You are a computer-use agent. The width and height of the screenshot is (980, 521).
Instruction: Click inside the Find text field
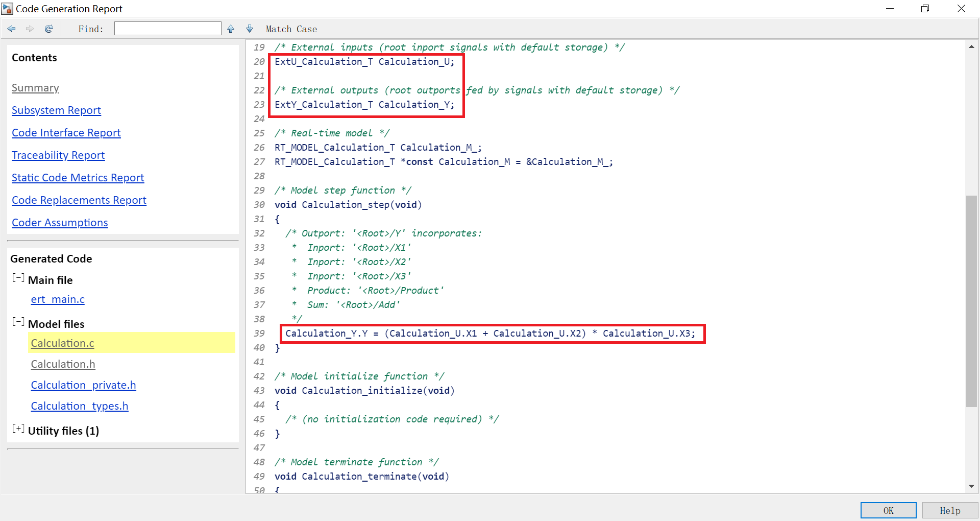pyautogui.click(x=168, y=29)
